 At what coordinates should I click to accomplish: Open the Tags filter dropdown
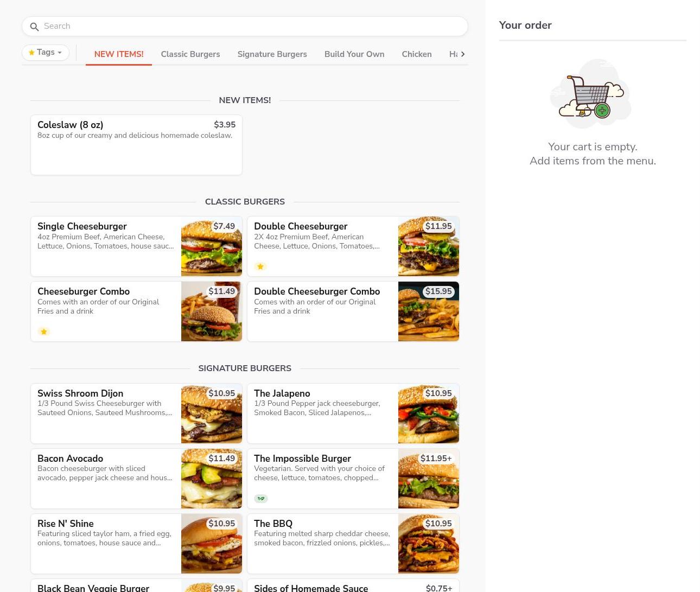(x=46, y=53)
